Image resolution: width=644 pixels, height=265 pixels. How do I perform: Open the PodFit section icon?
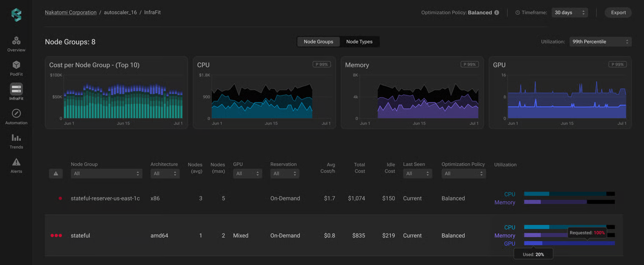click(16, 65)
